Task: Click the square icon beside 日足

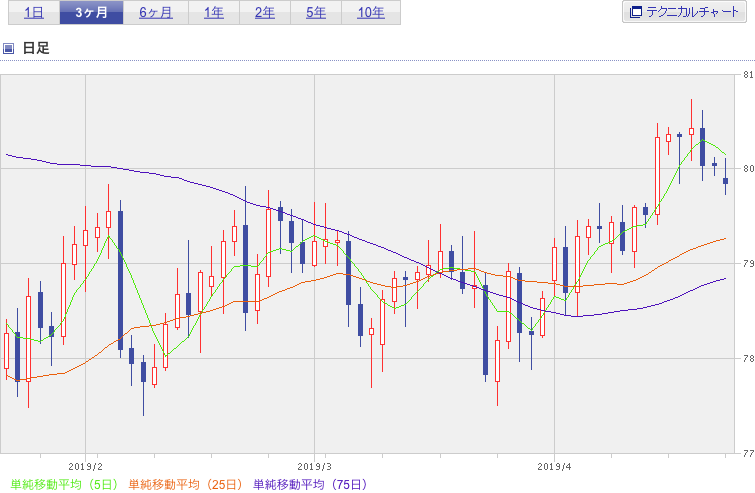Action: click(x=8, y=48)
